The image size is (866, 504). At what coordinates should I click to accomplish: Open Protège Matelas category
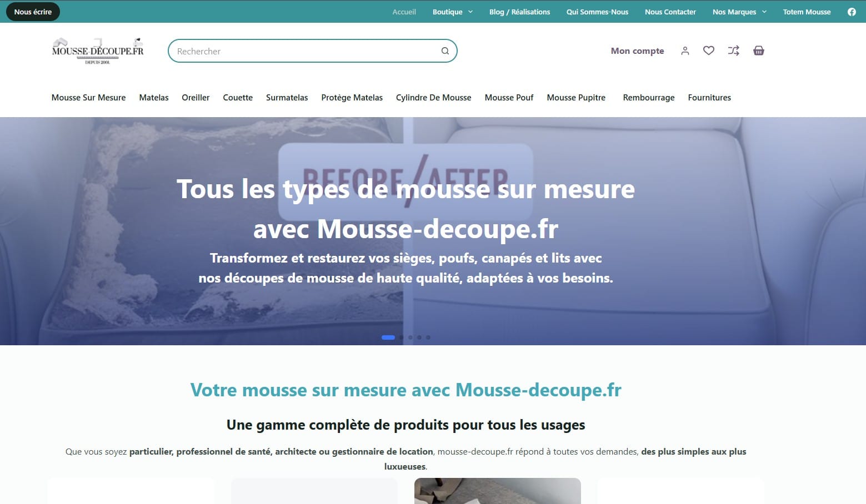pyautogui.click(x=352, y=98)
